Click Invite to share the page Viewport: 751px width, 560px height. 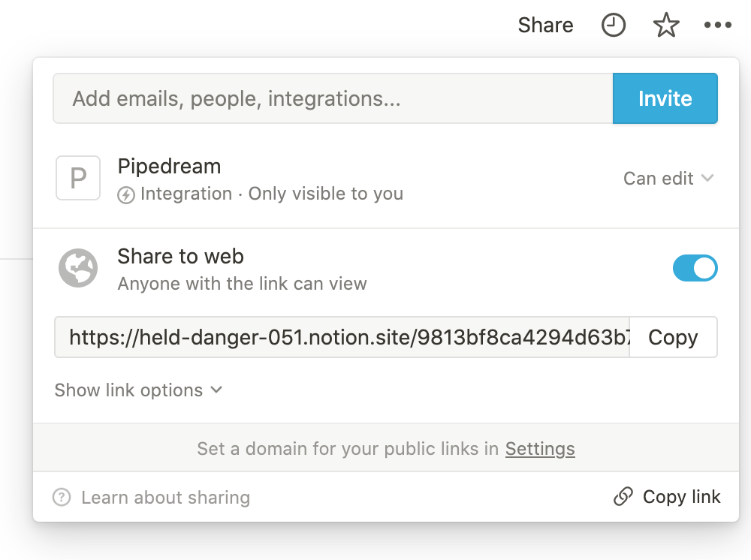coord(665,98)
